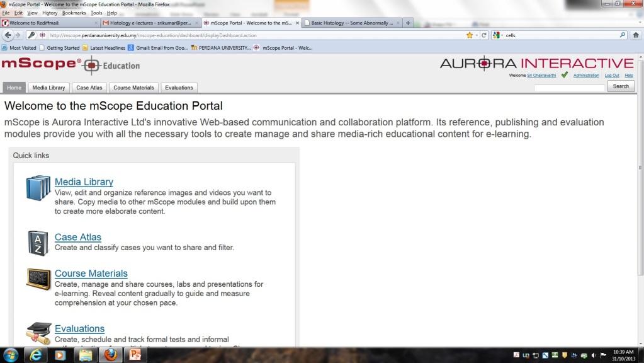The image size is (644, 363).
Task: Launch Internet Explorer from the taskbar
Action: pyautogui.click(x=36, y=355)
